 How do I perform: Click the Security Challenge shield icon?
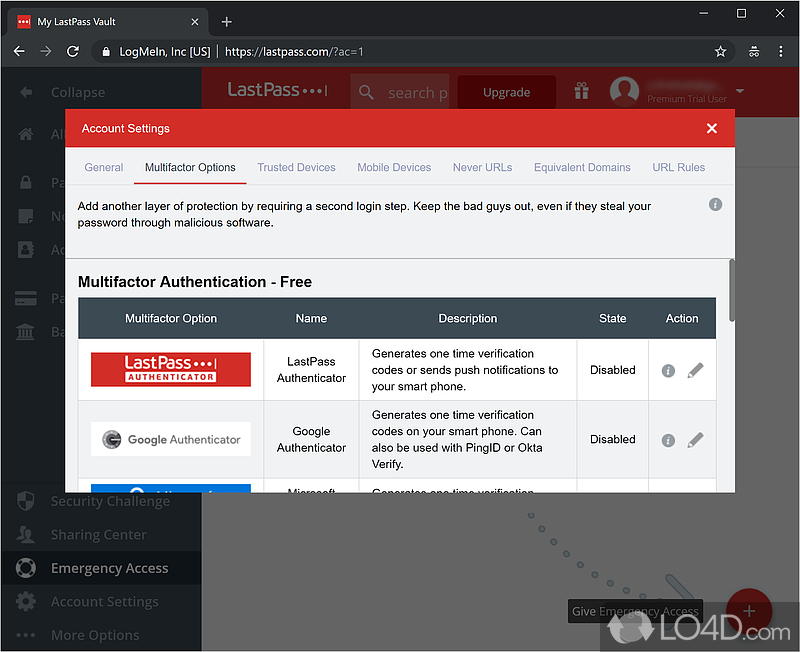(26, 501)
